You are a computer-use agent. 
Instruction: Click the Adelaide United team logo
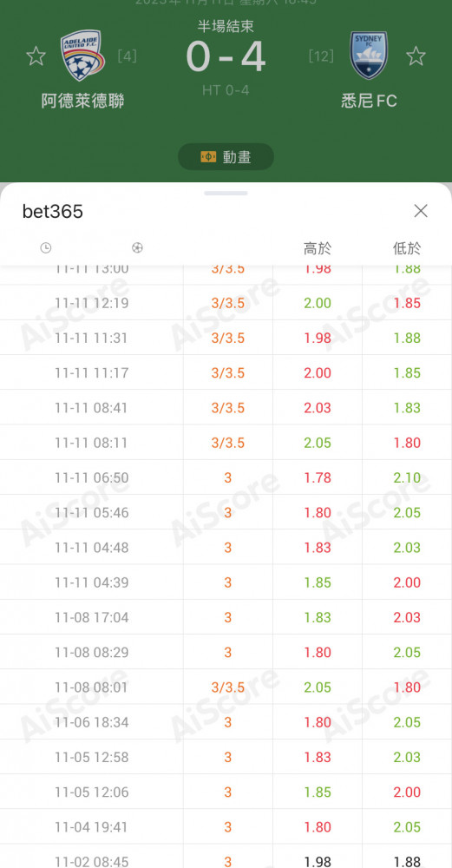pyautogui.click(x=82, y=56)
